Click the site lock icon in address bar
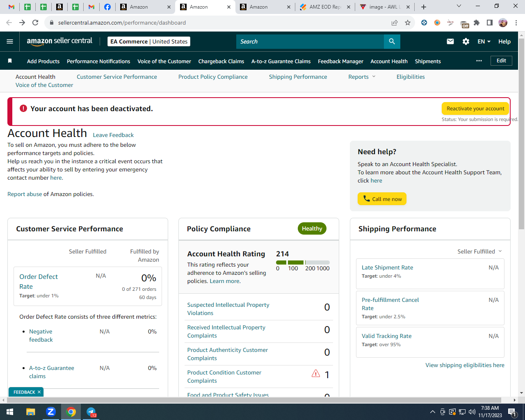 point(52,23)
